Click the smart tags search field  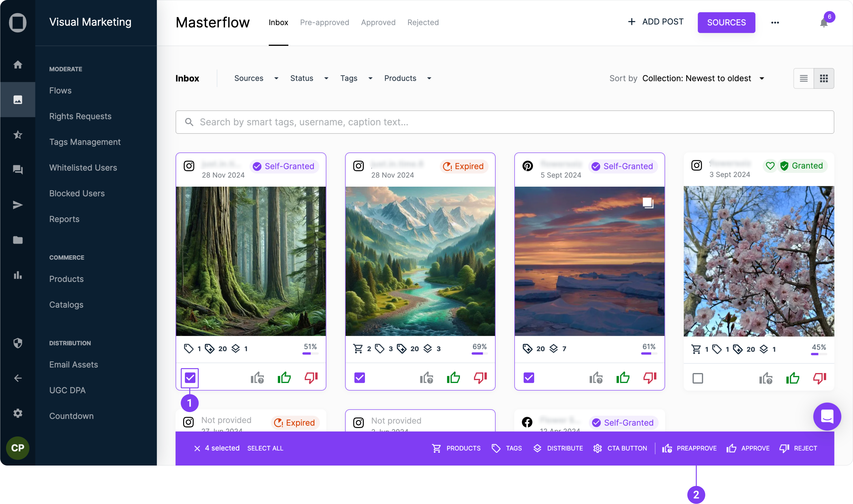[504, 122]
